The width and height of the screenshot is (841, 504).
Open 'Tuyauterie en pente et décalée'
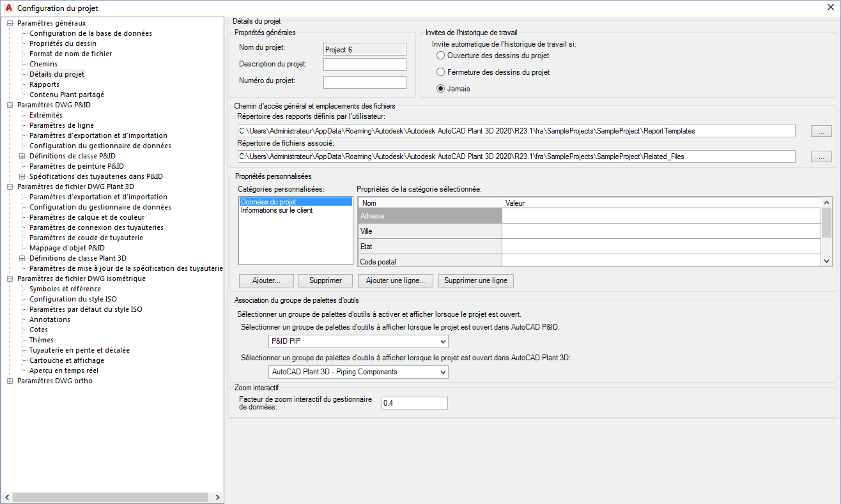pos(80,350)
